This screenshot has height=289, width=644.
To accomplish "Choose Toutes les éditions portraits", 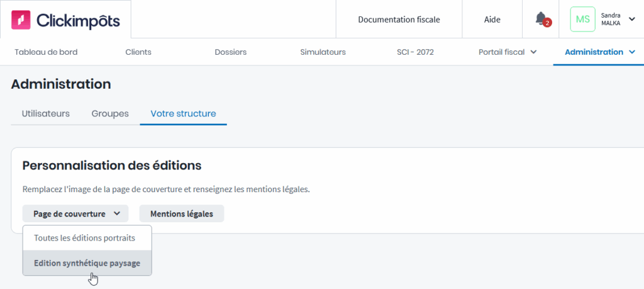I will [84, 239].
